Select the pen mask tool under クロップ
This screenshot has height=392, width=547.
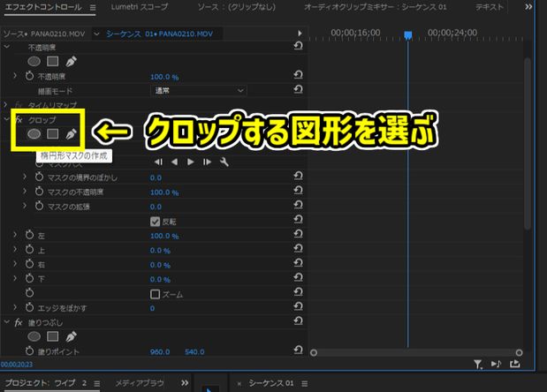[72, 134]
